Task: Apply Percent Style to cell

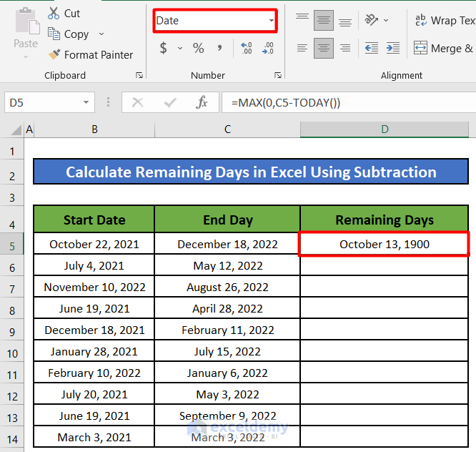Action: (199, 49)
